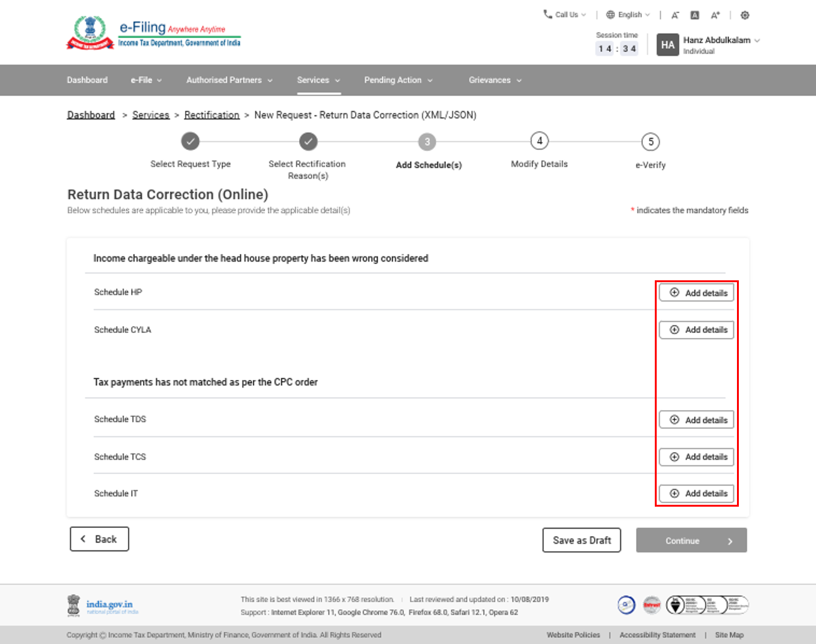Add details for Schedule HP
The image size is (816, 644).
click(696, 293)
